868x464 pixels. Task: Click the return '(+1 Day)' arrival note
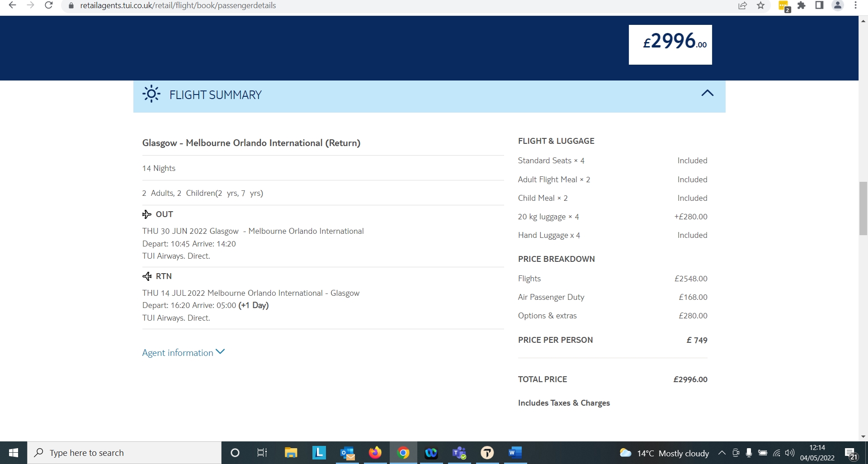(254, 305)
